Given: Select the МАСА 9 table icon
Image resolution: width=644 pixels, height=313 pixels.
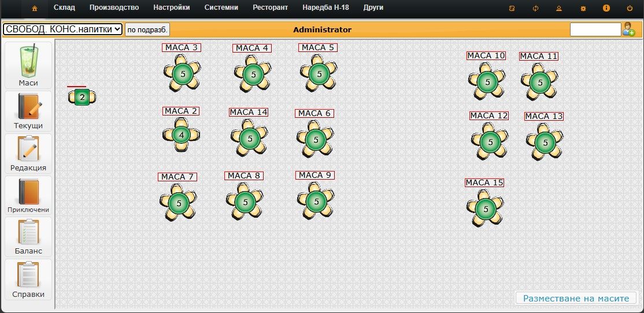Looking at the screenshot, I should click(x=316, y=202).
